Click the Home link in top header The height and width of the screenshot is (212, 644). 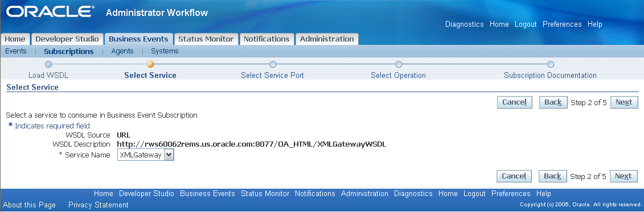pos(499,24)
